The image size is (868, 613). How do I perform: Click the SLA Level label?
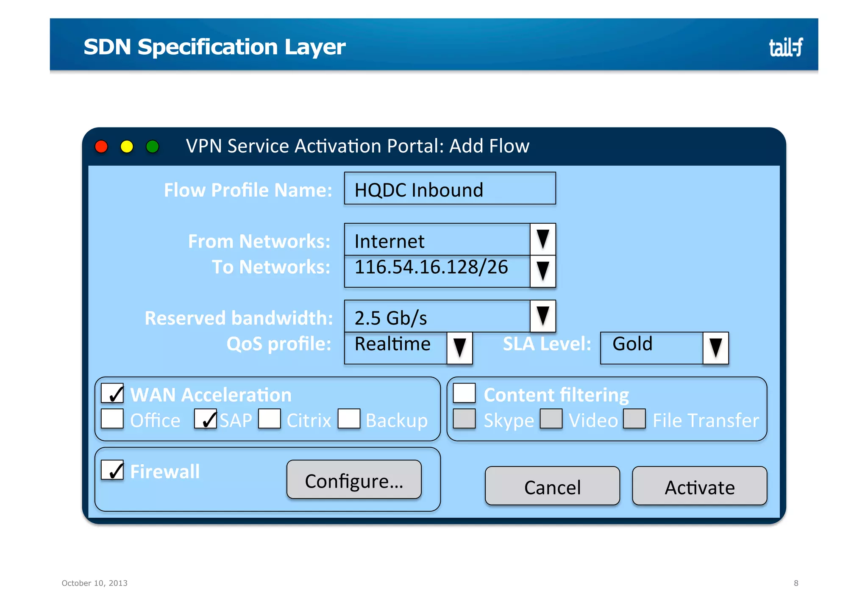pyautogui.click(x=547, y=344)
